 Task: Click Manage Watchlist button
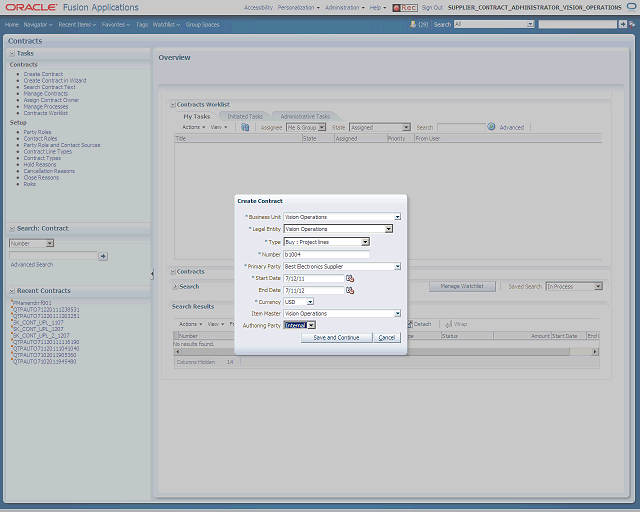pos(462,287)
